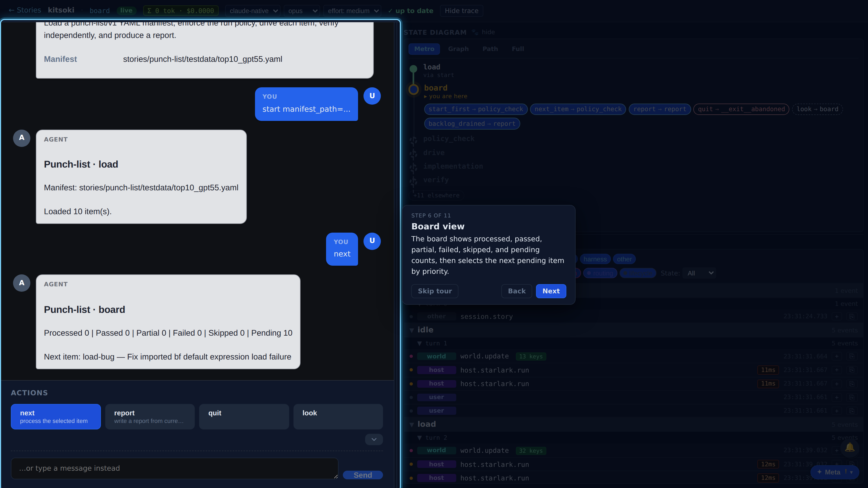Open the effort: medium dropdown

point(352,11)
